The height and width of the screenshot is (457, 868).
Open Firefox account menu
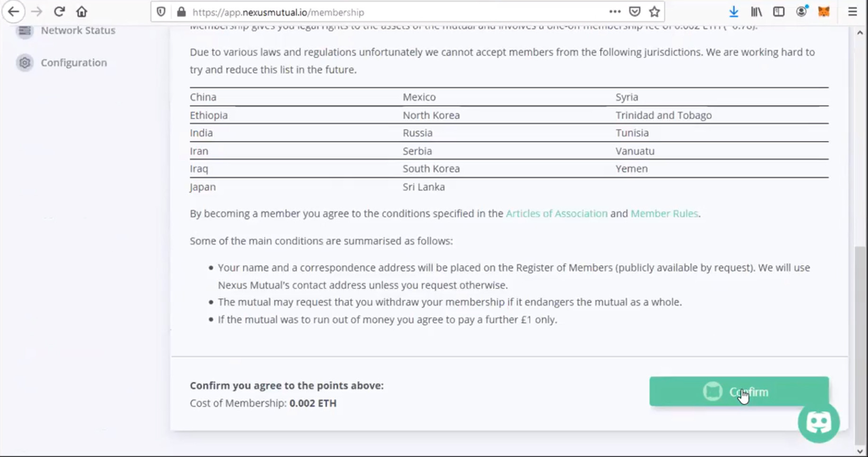802,11
